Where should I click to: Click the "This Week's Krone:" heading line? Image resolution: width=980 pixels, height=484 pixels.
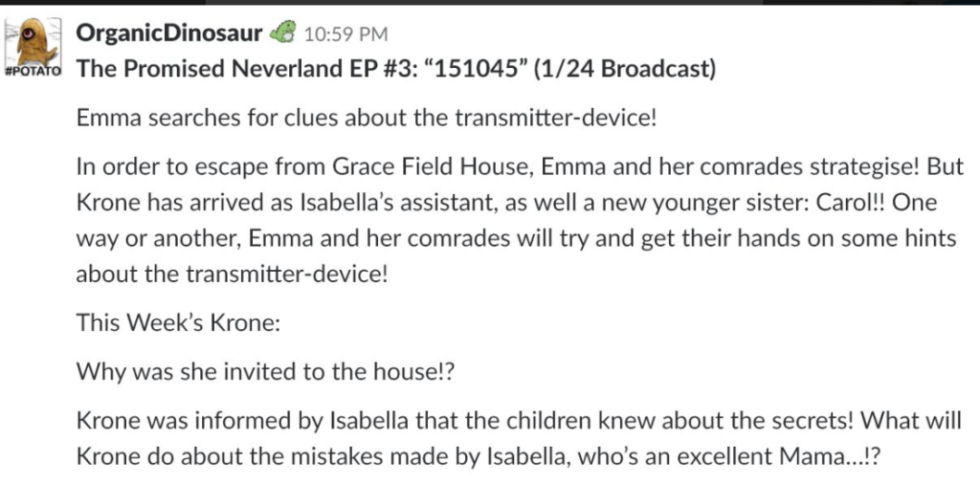[x=178, y=322]
